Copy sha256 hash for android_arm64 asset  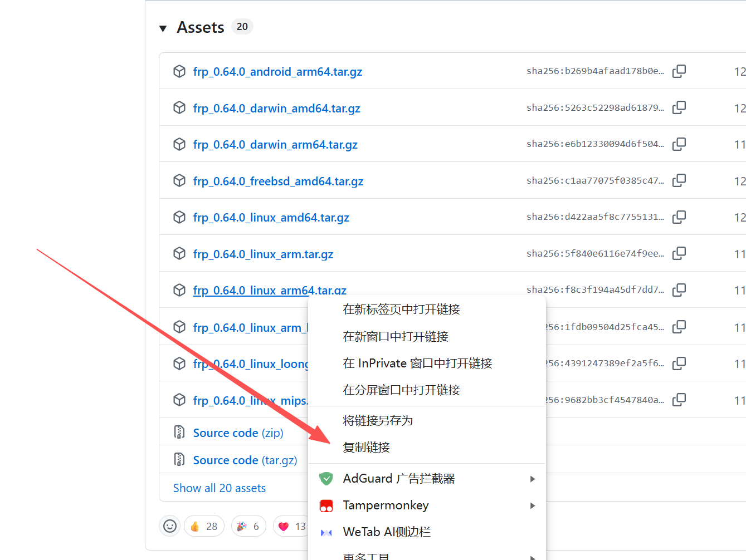click(679, 71)
